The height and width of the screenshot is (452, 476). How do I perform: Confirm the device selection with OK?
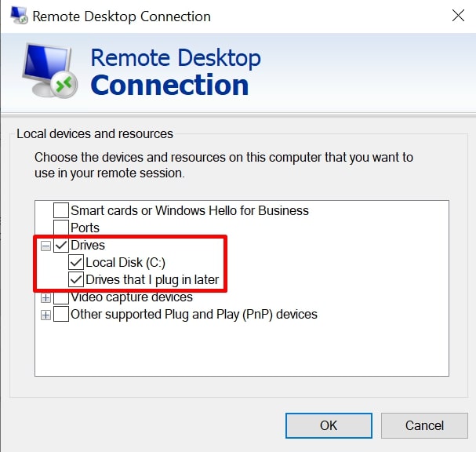(x=329, y=425)
